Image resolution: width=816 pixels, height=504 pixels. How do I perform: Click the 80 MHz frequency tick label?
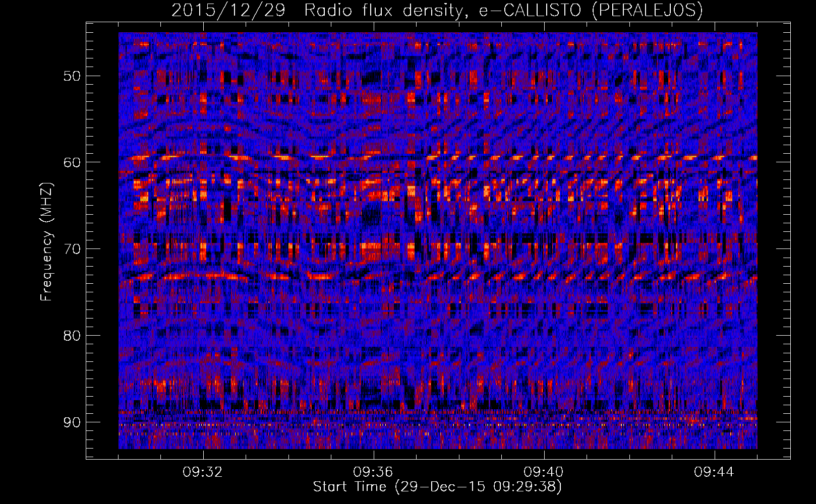tap(72, 336)
